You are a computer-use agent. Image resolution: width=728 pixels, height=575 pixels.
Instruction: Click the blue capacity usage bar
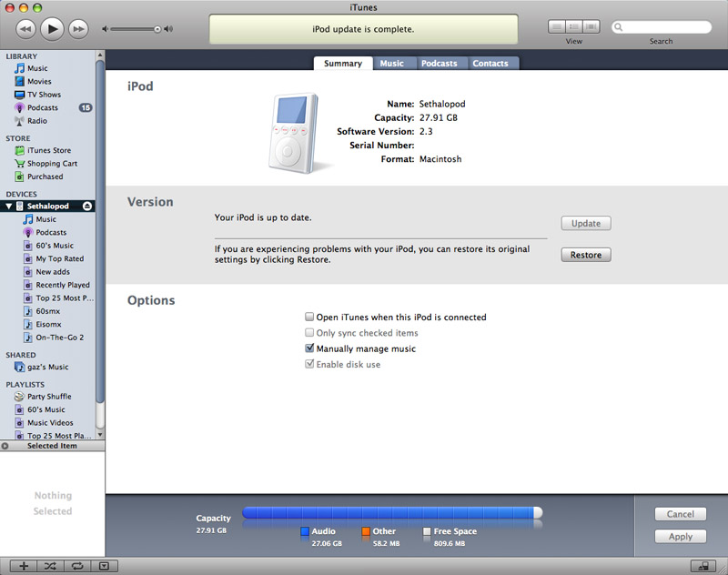(x=389, y=512)
